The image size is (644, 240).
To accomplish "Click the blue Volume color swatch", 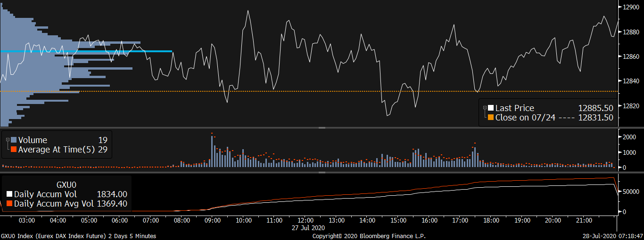I will point(14,140).
